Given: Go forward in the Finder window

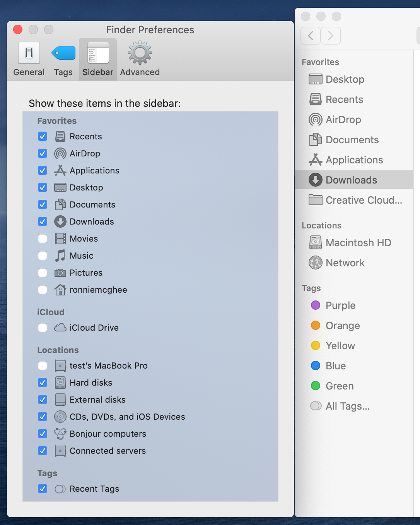Looking at the screenshot, I should pyautogui.click(x=331, y=36).
